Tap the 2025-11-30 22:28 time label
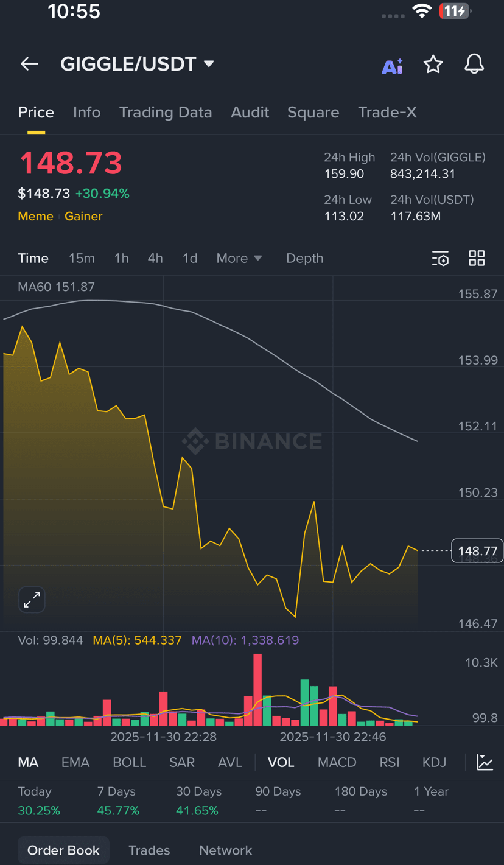 pos(163,737)
